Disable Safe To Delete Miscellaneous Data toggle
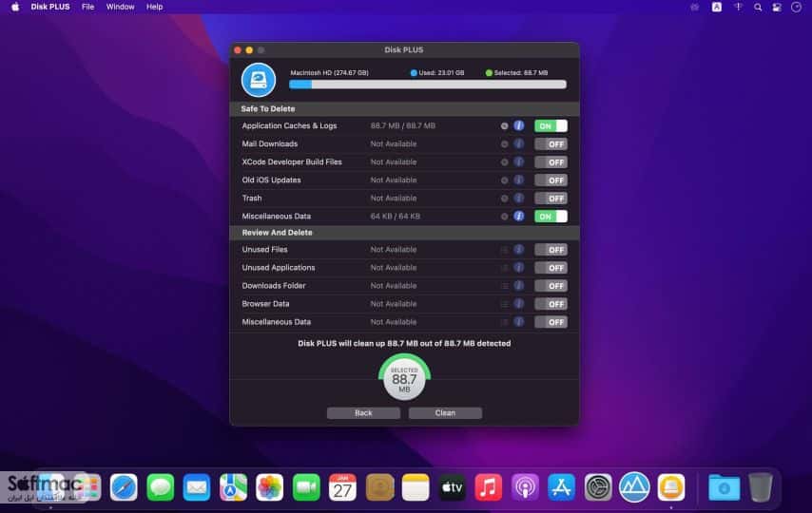Image resolution: width=812 pixels, height=513 pixels. [x=551, y=217]
